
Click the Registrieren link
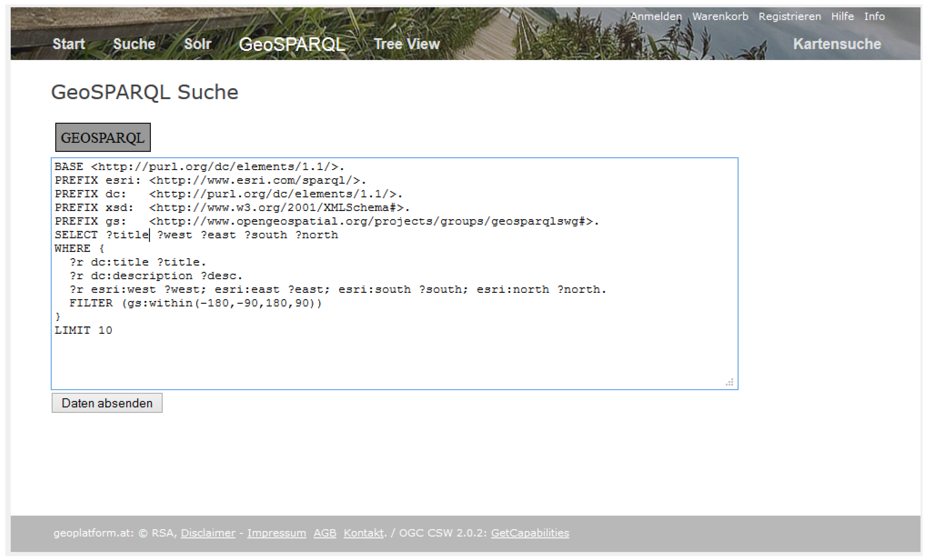(789, 16)
